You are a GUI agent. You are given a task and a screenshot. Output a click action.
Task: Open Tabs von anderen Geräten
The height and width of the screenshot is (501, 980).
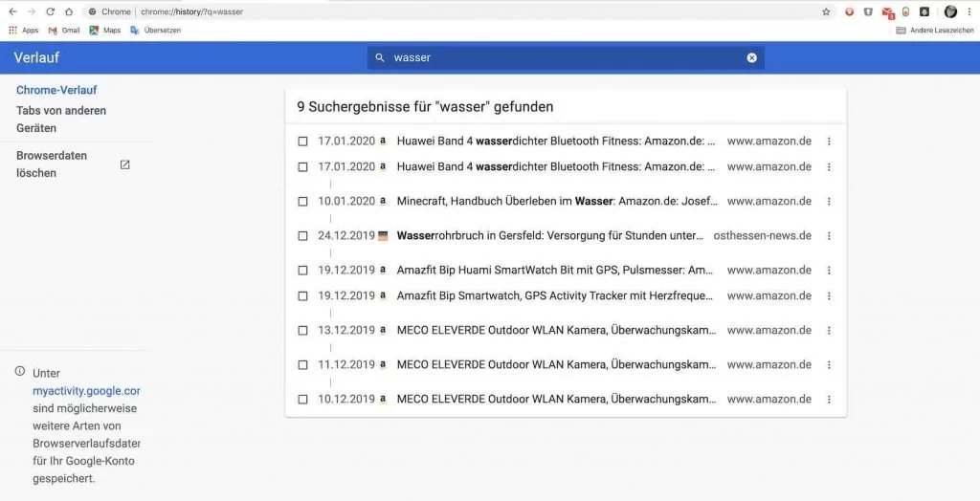[60, 119]
